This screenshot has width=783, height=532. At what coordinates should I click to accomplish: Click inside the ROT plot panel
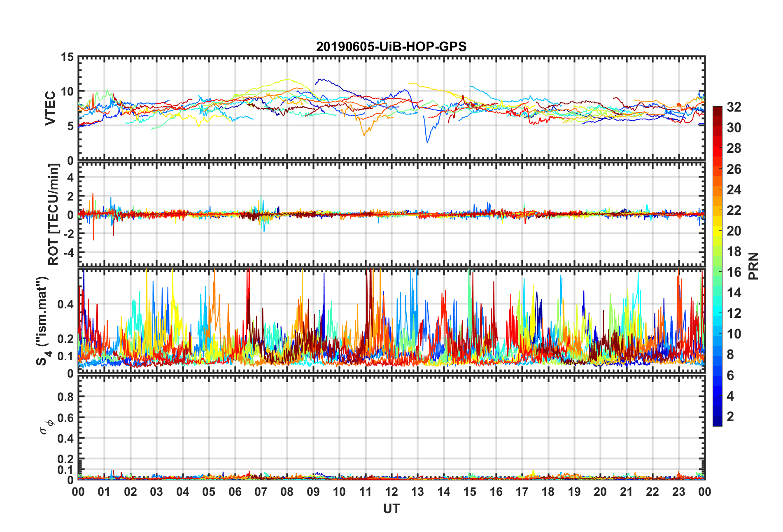pos(391,215)
